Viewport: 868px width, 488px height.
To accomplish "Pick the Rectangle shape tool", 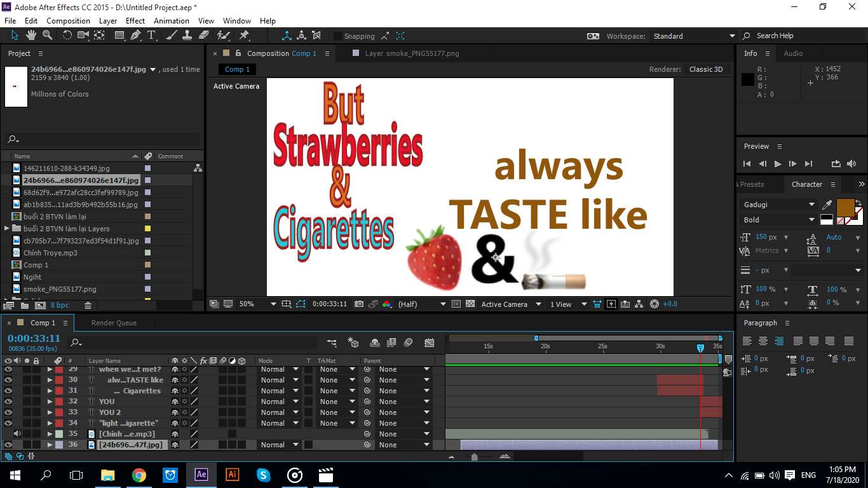I will [119, 36].
